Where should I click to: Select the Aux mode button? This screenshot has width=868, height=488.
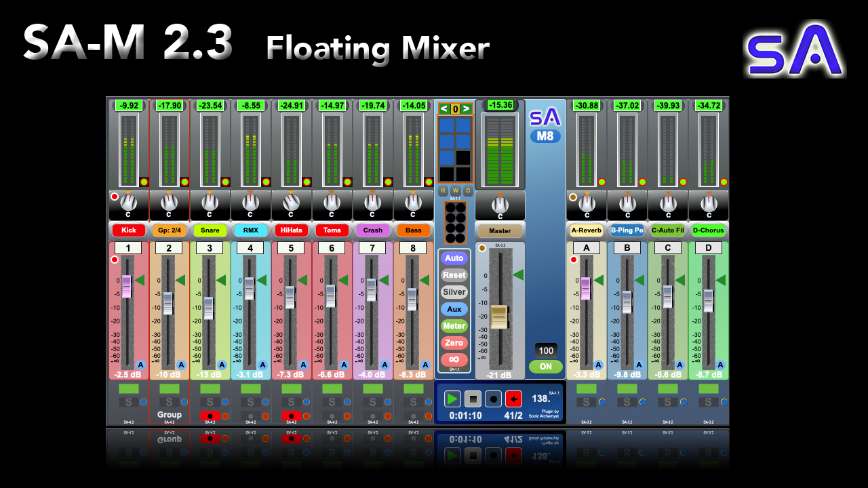pyautogui.click(x=454, y=309)
